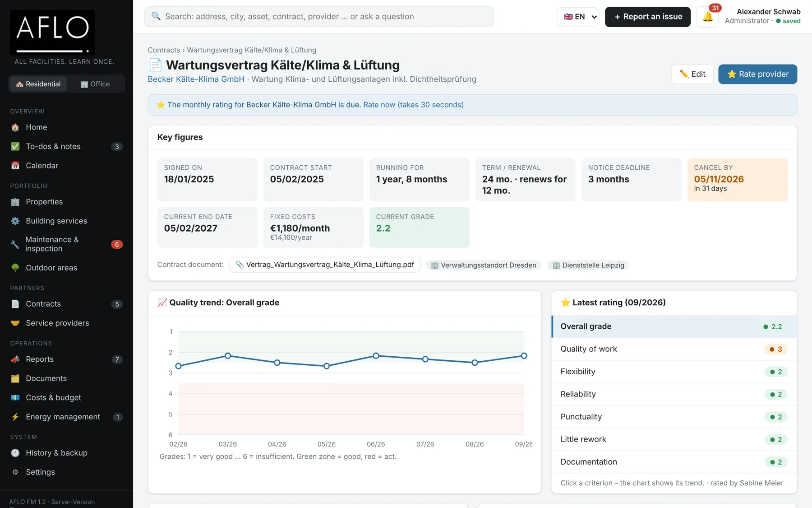Select the Flexibility criterion row
The image size is (812, 508).
(674, 372)
